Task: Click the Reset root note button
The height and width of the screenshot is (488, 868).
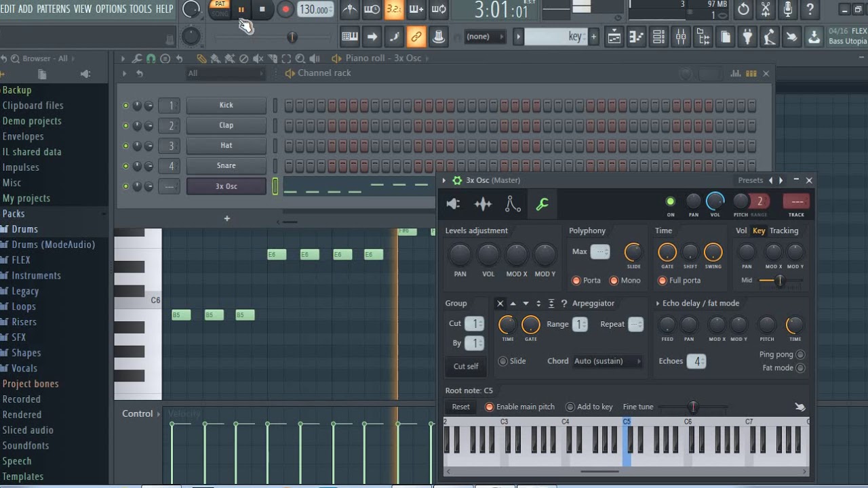Action: click(461, 407)
